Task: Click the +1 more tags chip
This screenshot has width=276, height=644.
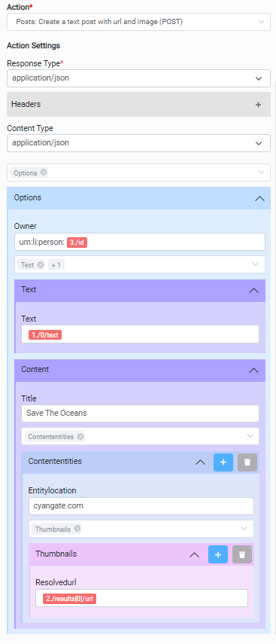Action: pos(56,265)
